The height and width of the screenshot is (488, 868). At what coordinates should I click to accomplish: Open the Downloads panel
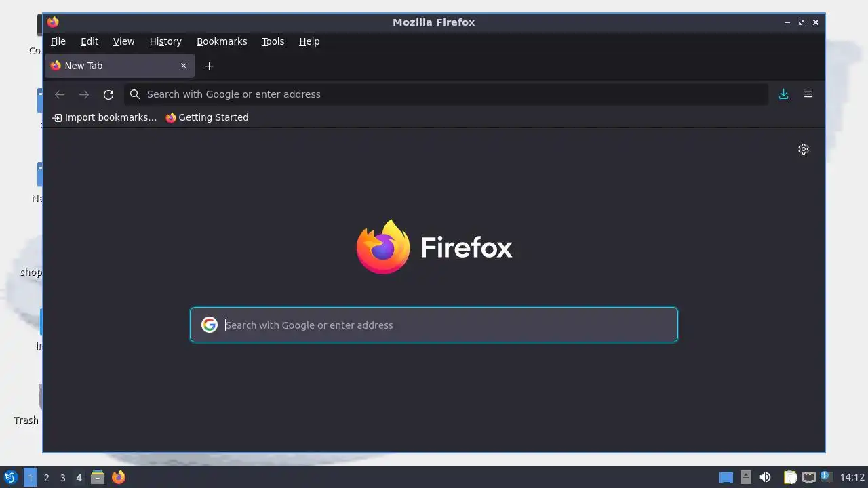pos(783,94)
